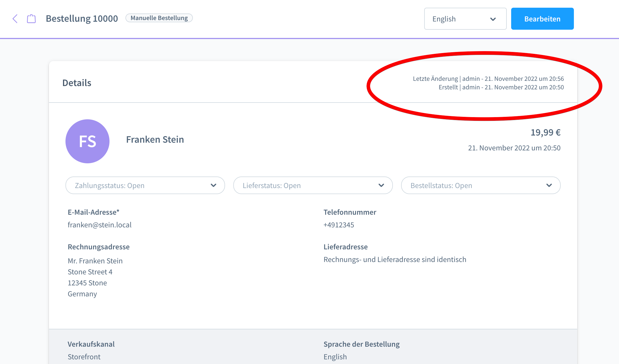Image resolution: width=619 pixels, height=364 pixels.
Task: Click the Manuelle Bestellung badge
Action: click(159, 18)
